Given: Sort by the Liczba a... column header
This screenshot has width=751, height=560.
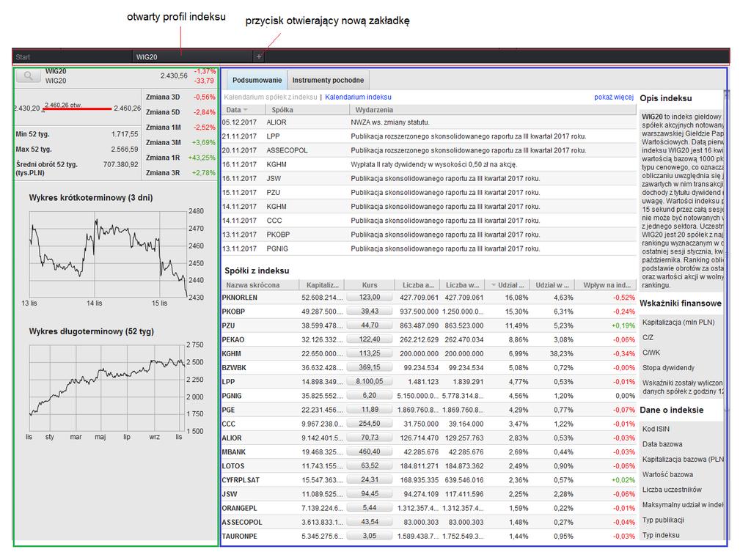Looking at the screenshot, I should [x=417, y=285].
